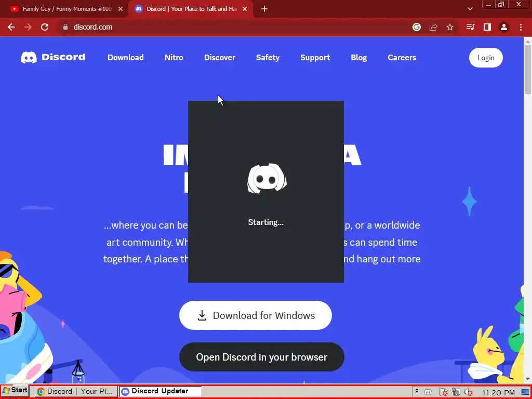Image resolution: width=532 pixels, height=399 pixels.
Task: Expand the tab search dropdown arrow
Action: (x=470, y=9)
